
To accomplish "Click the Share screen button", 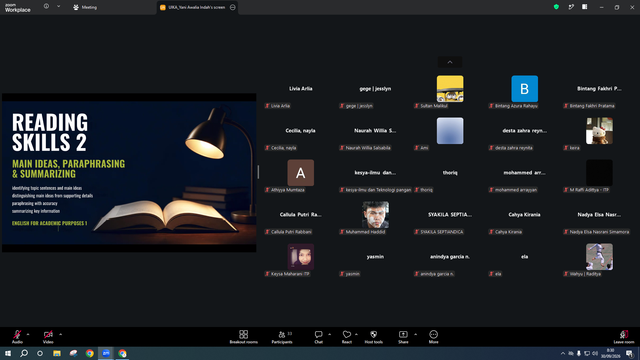I will tap(403, 337).
